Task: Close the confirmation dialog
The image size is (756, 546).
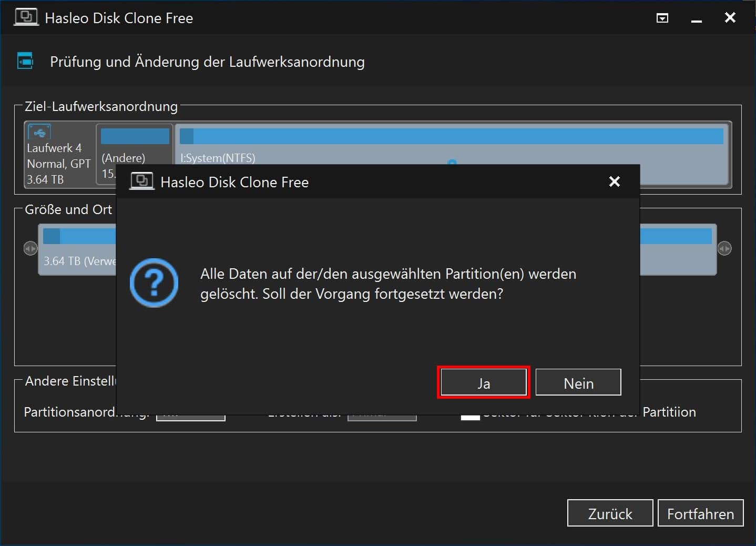Action: pos(614,181)
